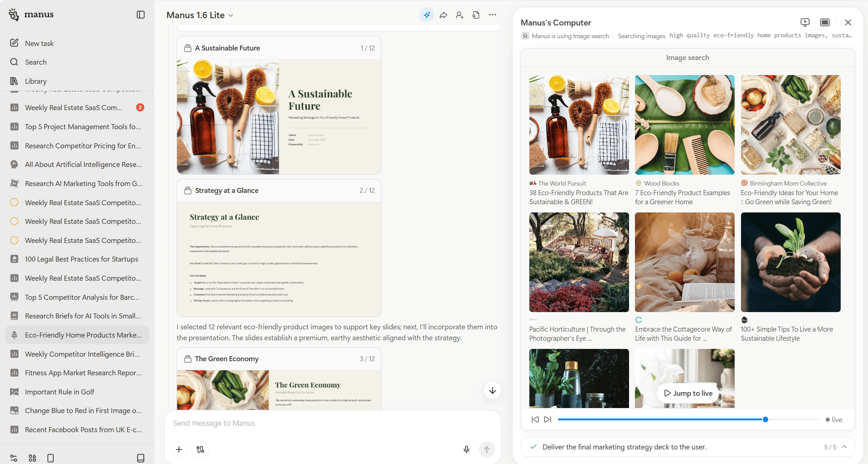Focus the "Send message to Manus" input

pyautogui.click(x=332, y=424)
